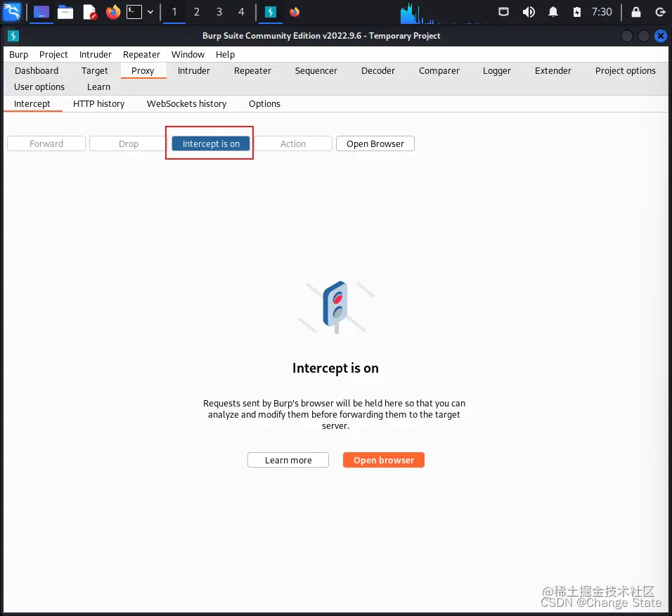Click the Drop button
Screen dimensions: 672x616
[x=129, y=143]
